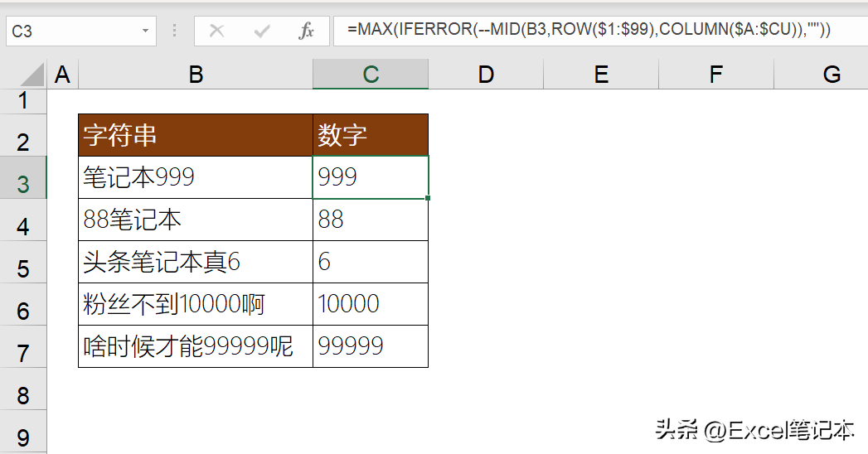The height and width of the screenshot is (454, 868).
Task: Select cell C4 showing 88
Action: (371, 220)
